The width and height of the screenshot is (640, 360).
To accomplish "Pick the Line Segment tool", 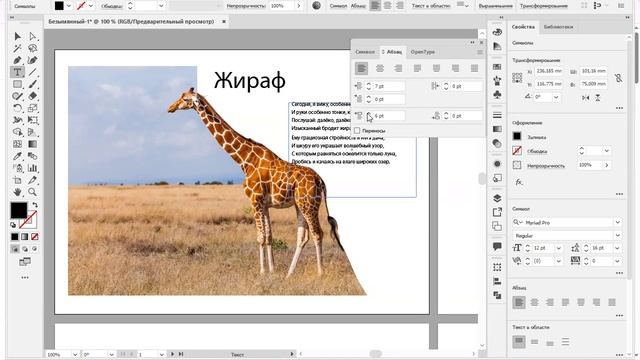I will click(x=33, y=72).
